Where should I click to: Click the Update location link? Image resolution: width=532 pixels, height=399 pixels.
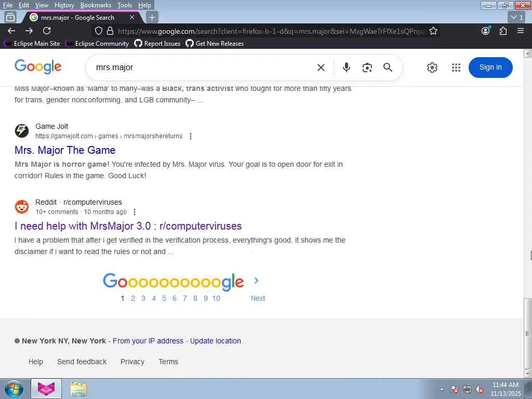pos(216,341)
